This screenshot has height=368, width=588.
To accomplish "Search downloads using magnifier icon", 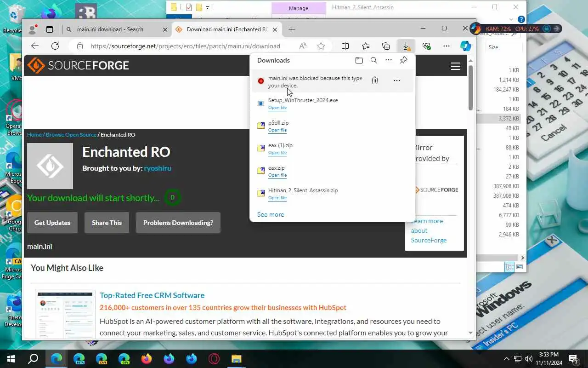I will pyautogui.click(x=374, y=60).
